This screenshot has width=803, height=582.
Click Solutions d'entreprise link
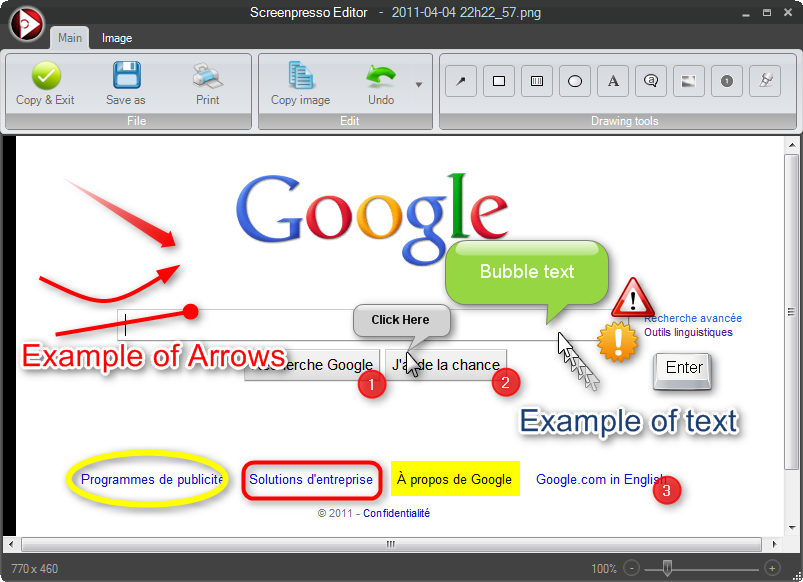(311, 480)
